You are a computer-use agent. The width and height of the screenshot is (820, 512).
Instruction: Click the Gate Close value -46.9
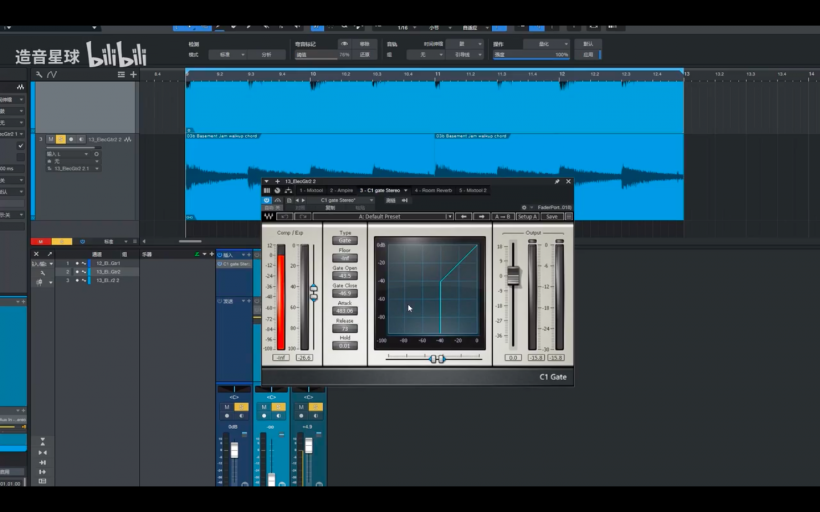click(345, 293)
